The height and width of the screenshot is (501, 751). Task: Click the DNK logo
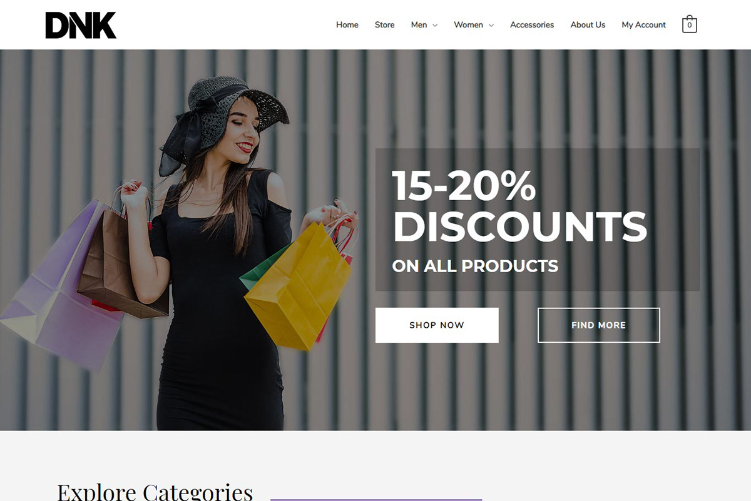click(80, 25)
